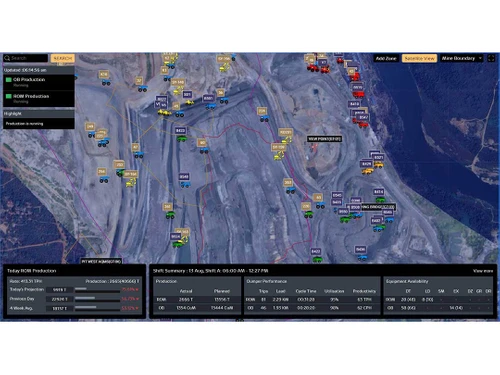The width and height of the screenshot is (500, 375).
Task: Click the Pit West map label
Action: click(x=101, y=261)
